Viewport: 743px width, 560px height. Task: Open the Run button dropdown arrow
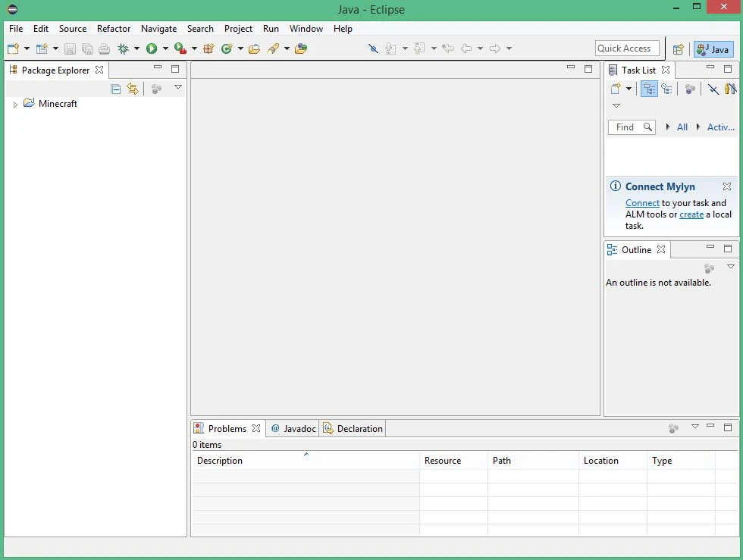click(x=165, y=49)
